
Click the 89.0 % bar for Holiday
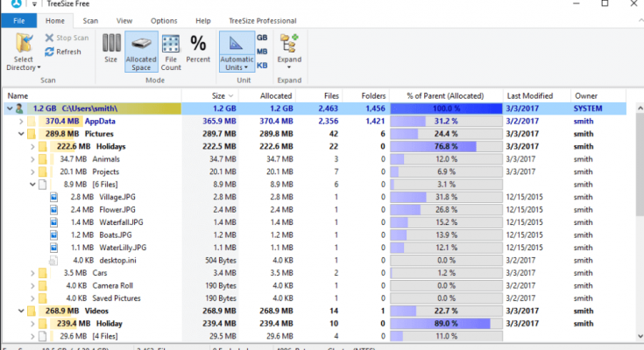tap(446, 324)
